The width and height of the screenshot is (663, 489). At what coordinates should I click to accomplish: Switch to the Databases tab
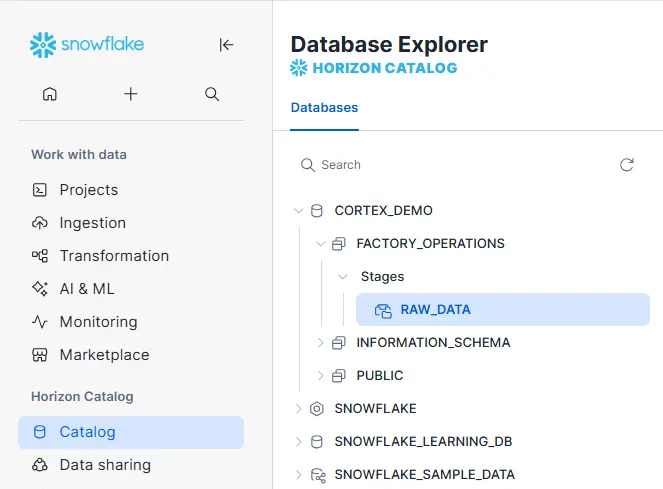tap(324, 108)
